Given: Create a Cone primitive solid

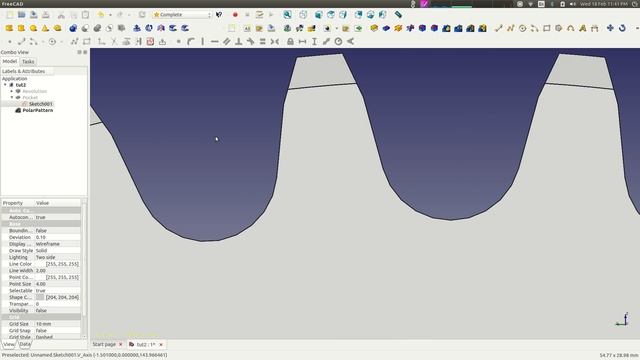Looking at the screenshot, I should tap(45, 28).
